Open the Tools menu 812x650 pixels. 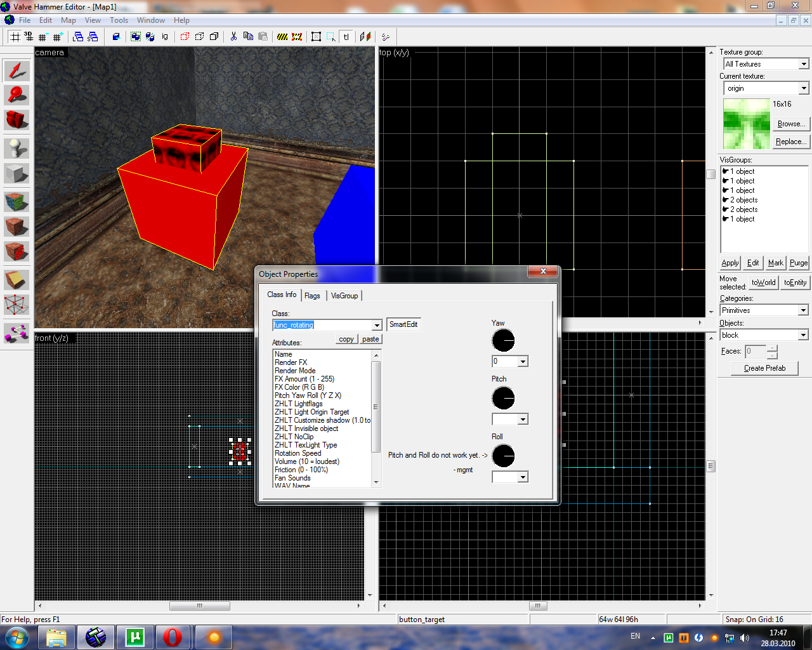click(x=119, y=20)
